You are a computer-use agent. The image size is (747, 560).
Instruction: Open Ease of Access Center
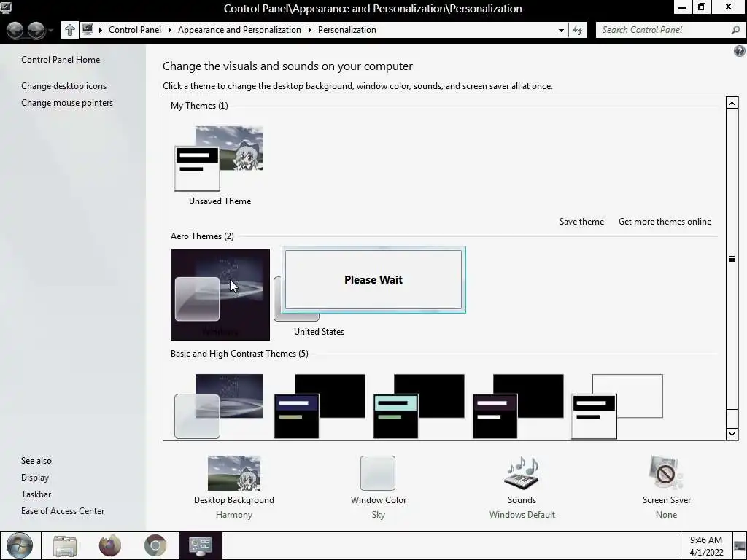click(x=63, y=510)
